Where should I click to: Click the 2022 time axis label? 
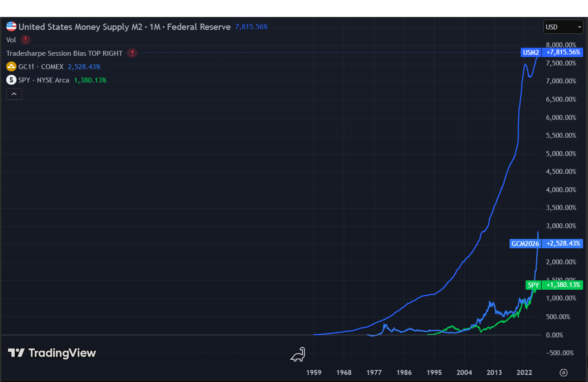click(524, 373)
